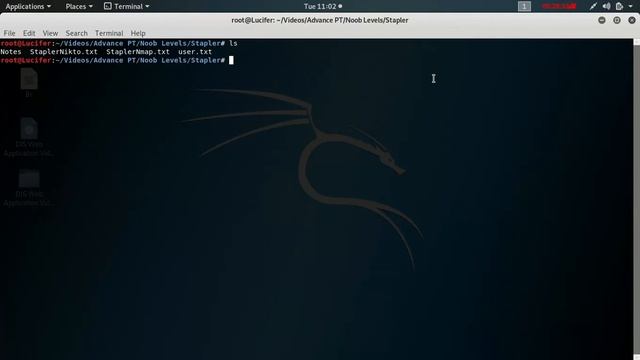Open the Applications menu
This screenshot has height=360, width=640.
[x=28, y=7]
